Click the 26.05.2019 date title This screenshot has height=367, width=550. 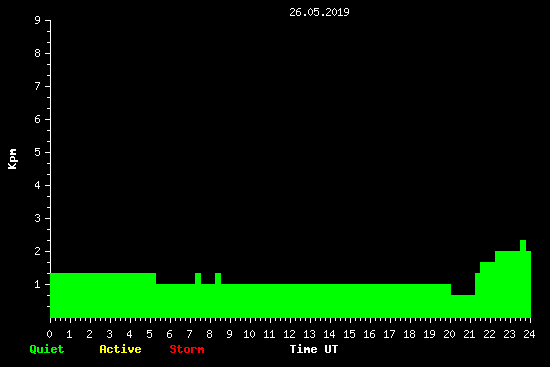pos(319,12)
